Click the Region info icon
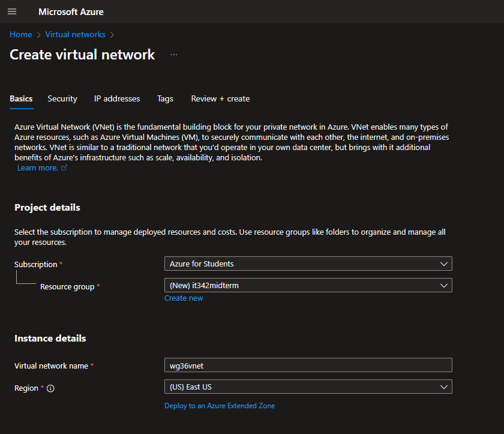Viewport: 504px width, 434px height. pos(50,388)
